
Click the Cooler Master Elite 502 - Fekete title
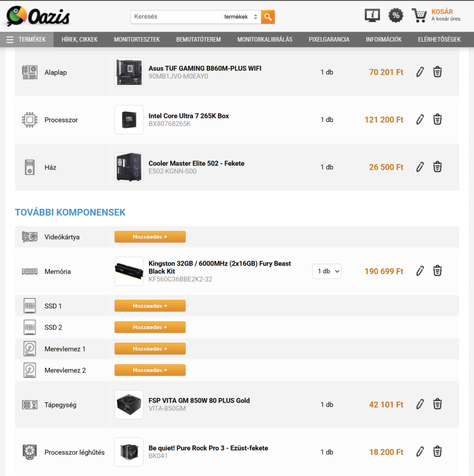(x=197, y=163)
